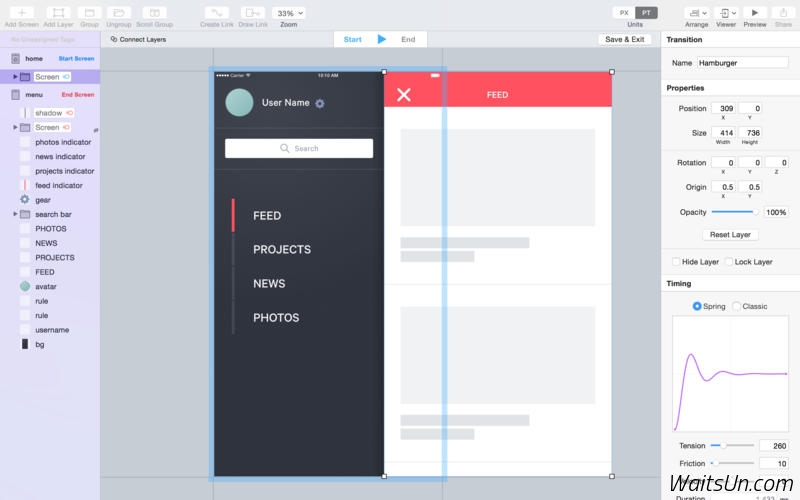Viewport: 800px width, 500px height.
Task: Click the Opacity value field 100%
Action: coord(776,212)
